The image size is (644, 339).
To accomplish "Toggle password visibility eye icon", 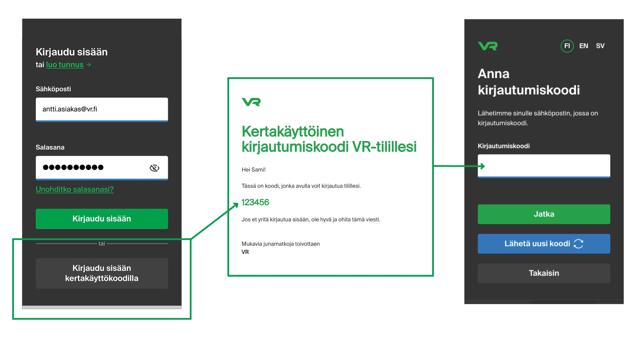I will click(x=155, y=168).
